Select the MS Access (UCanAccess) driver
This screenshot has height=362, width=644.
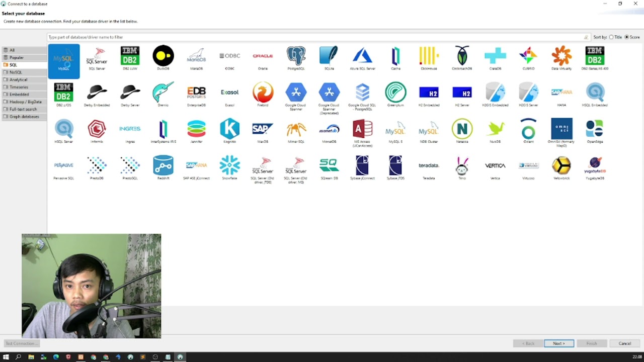click(362, 133)
